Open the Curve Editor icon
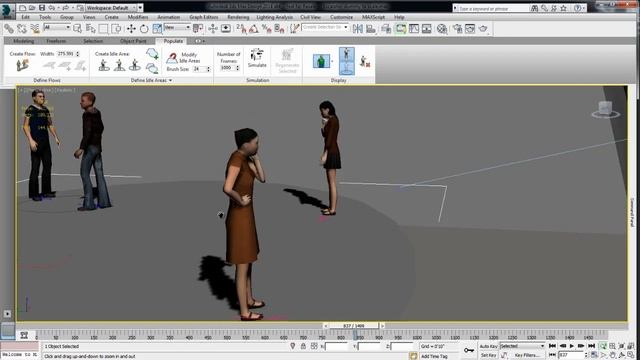 [414, 29]
